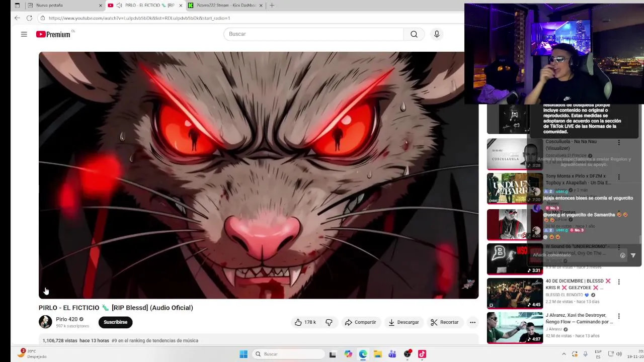644x362 pixels.
Task: Reload the page with the refresh icon
Action: click(x=29, y=18)
